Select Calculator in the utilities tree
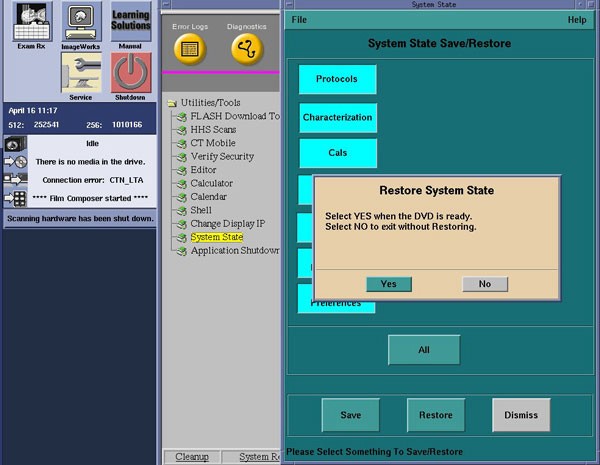The image size is (600, 465). 211,183
